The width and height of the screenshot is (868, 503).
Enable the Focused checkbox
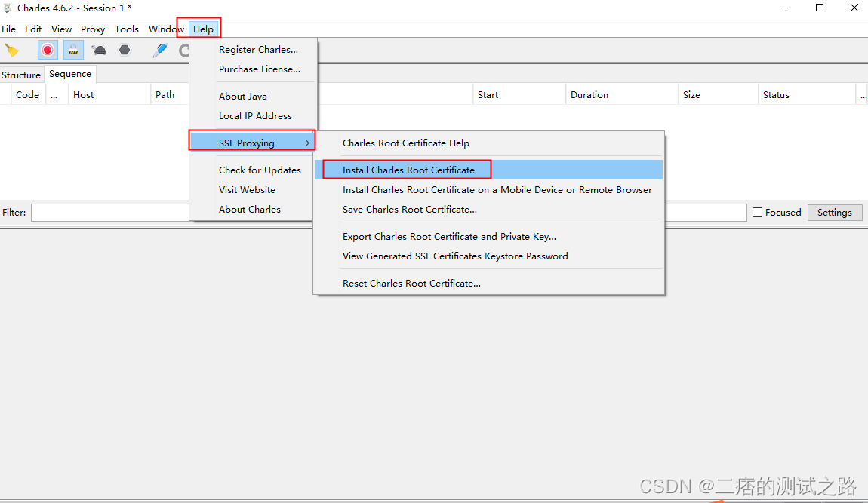click(757, 213)
